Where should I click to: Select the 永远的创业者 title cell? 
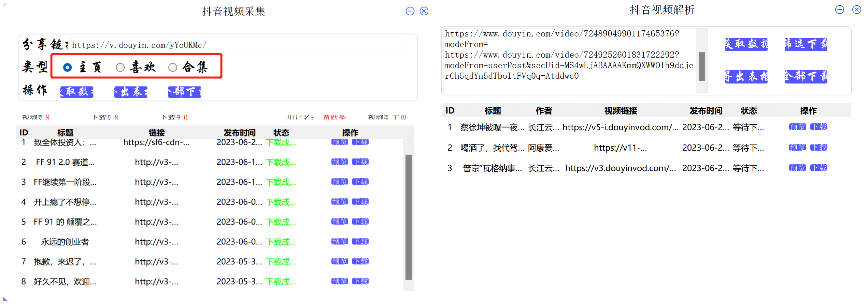coord(65,242)
